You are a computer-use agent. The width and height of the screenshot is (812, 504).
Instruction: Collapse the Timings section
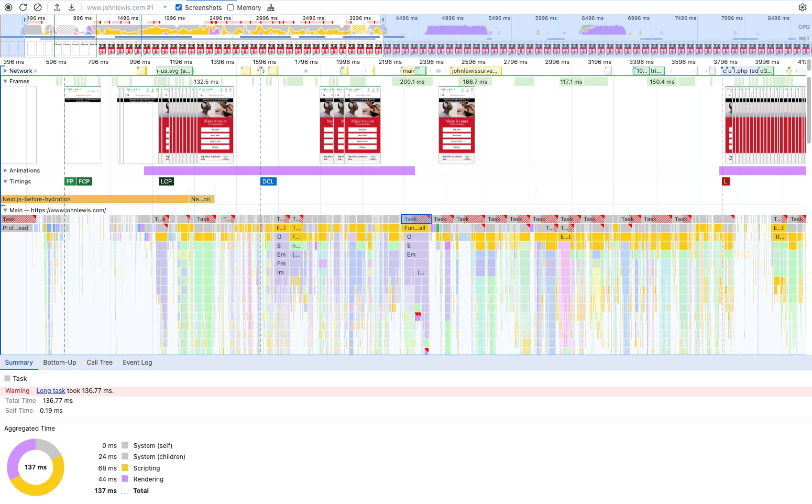tap(5, 181)
